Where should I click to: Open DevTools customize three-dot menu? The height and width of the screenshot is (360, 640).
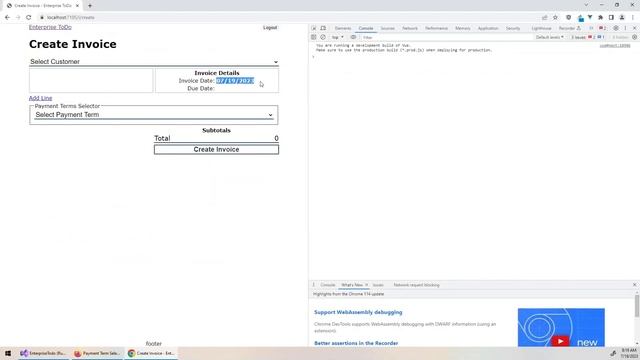[x=625, y=28]
